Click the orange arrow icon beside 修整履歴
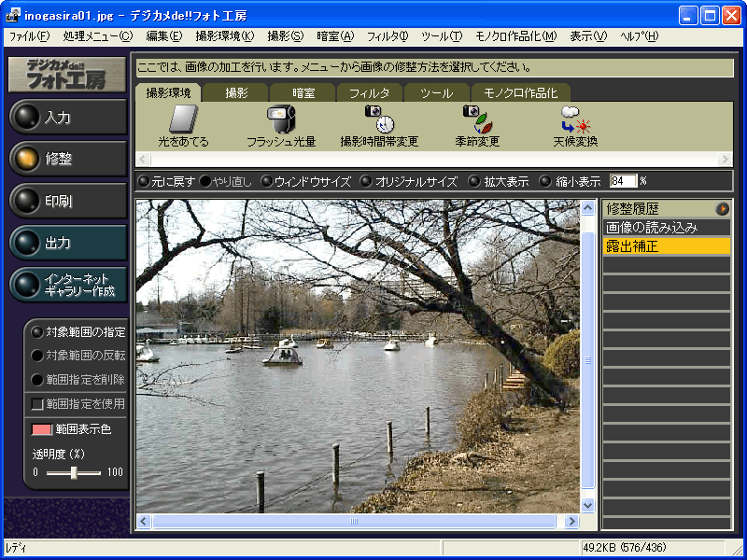 [x=722, y=208]
